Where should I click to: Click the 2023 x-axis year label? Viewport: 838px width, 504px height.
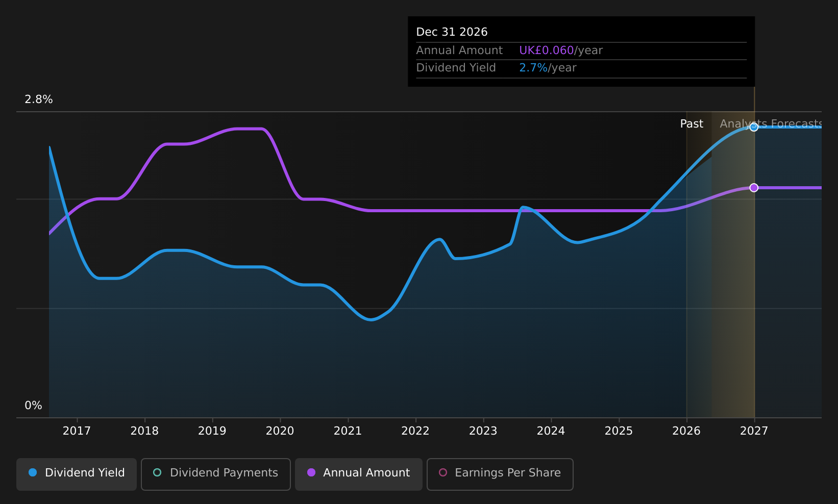click(483, 431)
